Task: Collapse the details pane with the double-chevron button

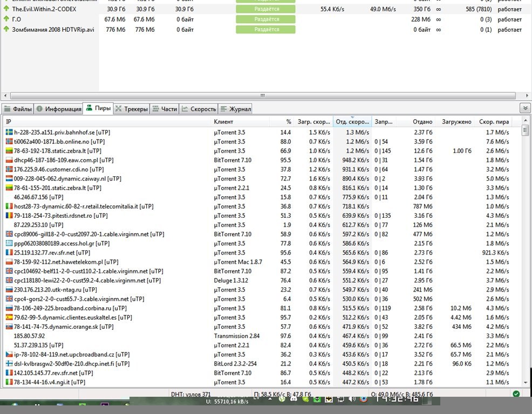Action: [x=525, y=108]
